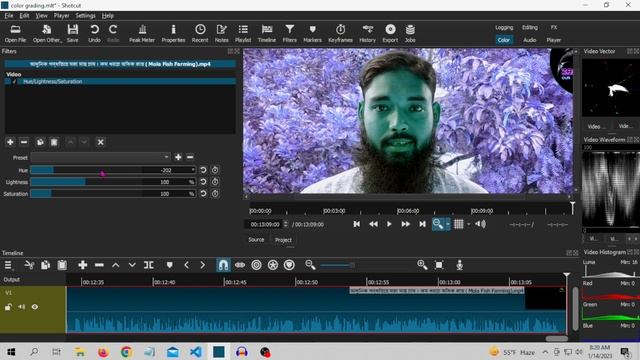Step the Hue spinbox arrow

pyautogui.click(x=193, y=170)
